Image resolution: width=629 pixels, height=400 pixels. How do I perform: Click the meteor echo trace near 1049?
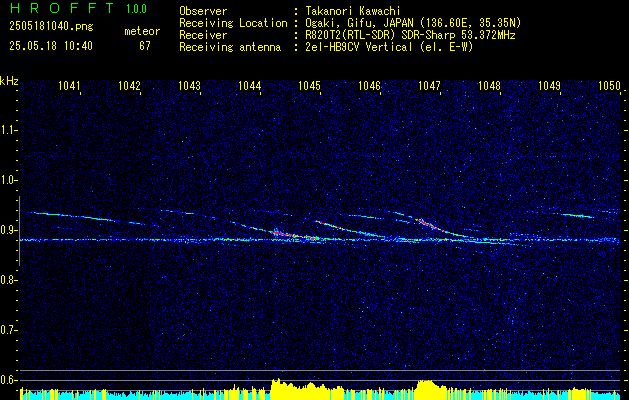click(578, 215)
